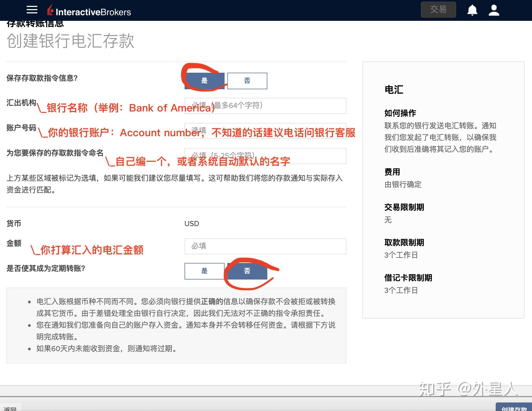Click the 账户号码 account number field

coord(265,130)
